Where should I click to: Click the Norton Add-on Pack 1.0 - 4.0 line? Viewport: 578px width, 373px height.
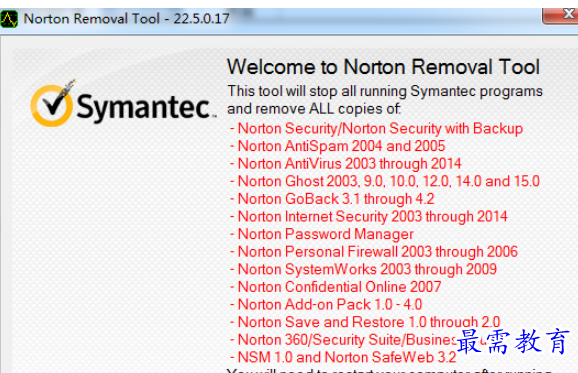click(x=326, y=305)
